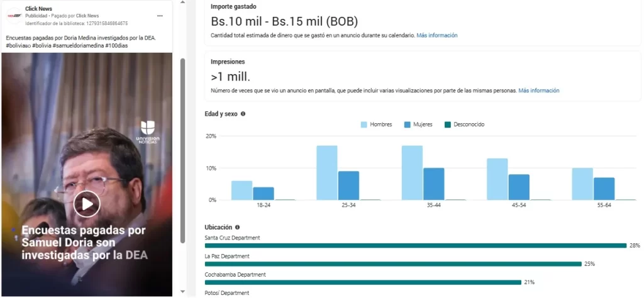
Task: Open Más información under Importe gastado
Action: click(x=436, y=35)
